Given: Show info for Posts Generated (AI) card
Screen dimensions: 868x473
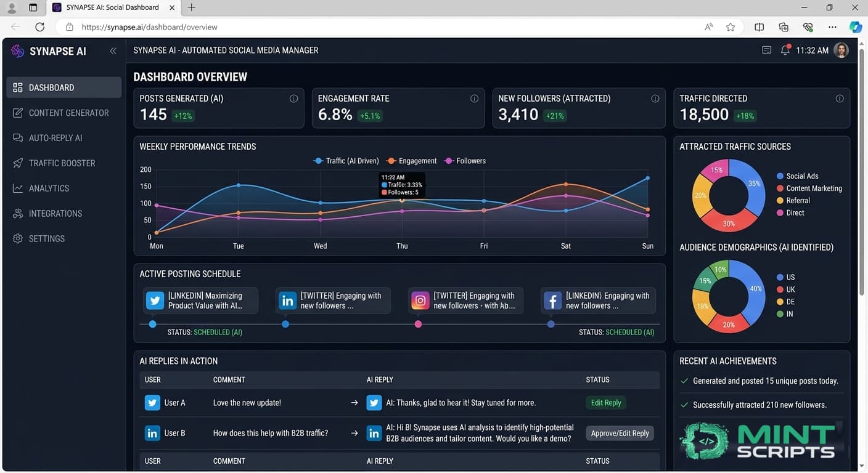Looking at the screenshot, I should coord(293,99).
